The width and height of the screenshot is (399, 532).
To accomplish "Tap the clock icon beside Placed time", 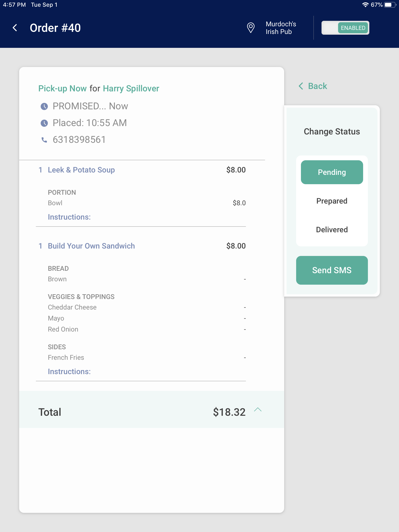I will (44, 123).
